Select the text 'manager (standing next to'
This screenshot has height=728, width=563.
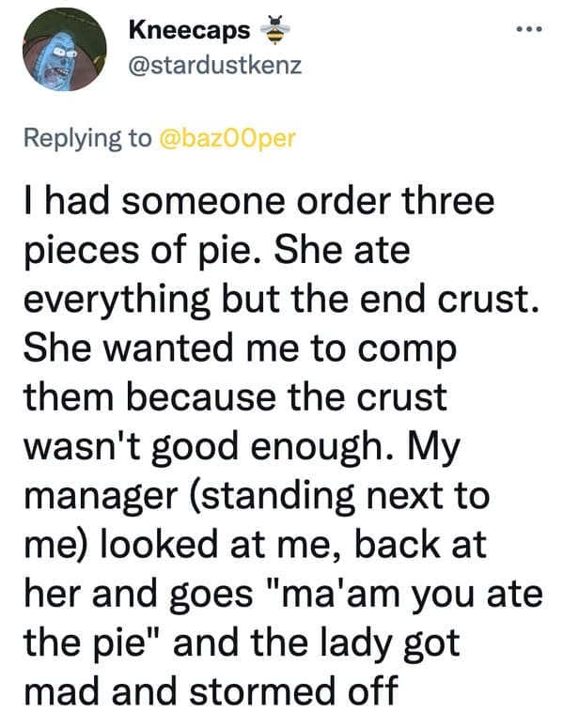257,497
